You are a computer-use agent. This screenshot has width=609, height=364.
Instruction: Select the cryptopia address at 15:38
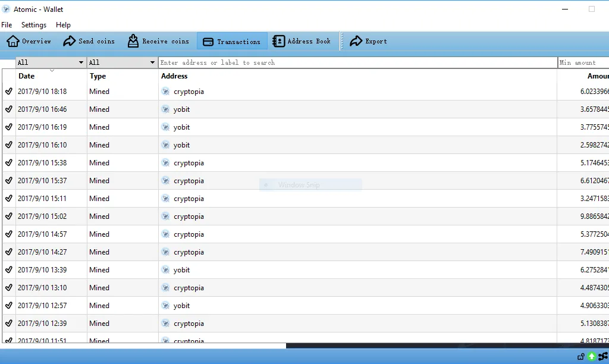(189, 163)
